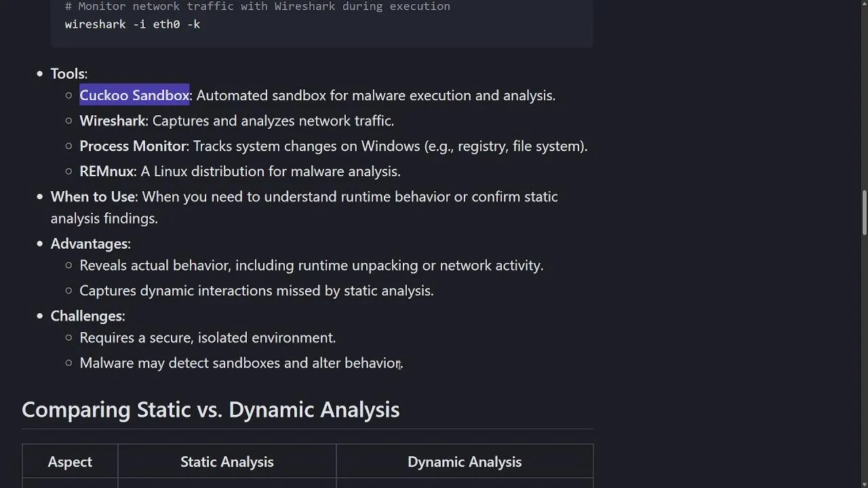Screen dimensions: 868x488
Task: Click 'Captures dynamic interactions' bullet text
Action: click(x=256, y=291)
